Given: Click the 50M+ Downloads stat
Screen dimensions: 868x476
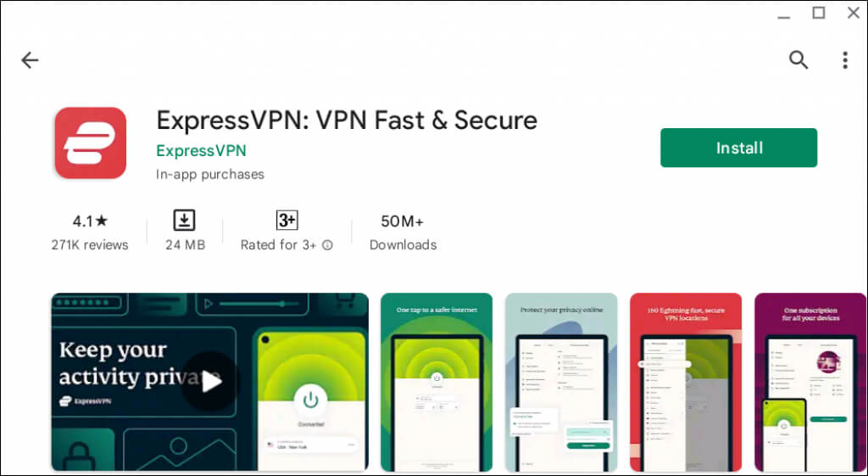Looking at the screenshot, I should 403,232.
